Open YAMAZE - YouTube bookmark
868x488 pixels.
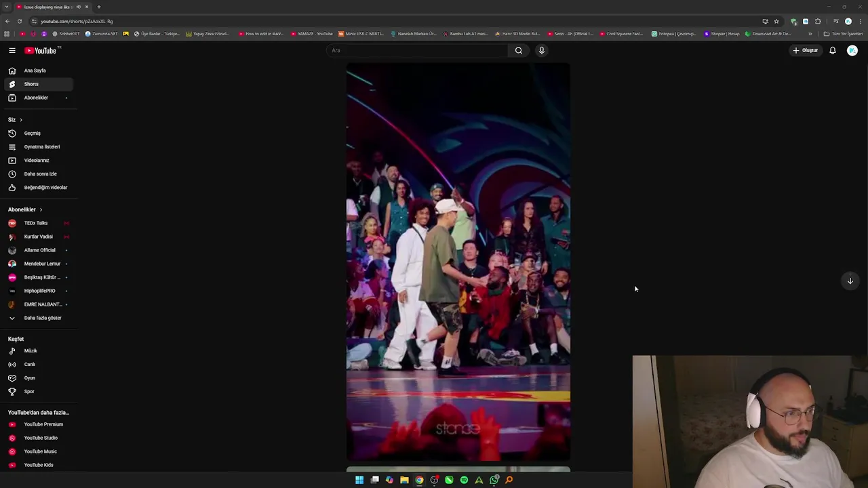coord(312,34)
